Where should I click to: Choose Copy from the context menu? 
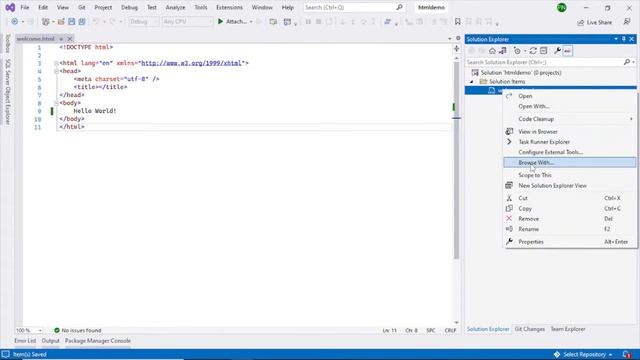point(570,208)
